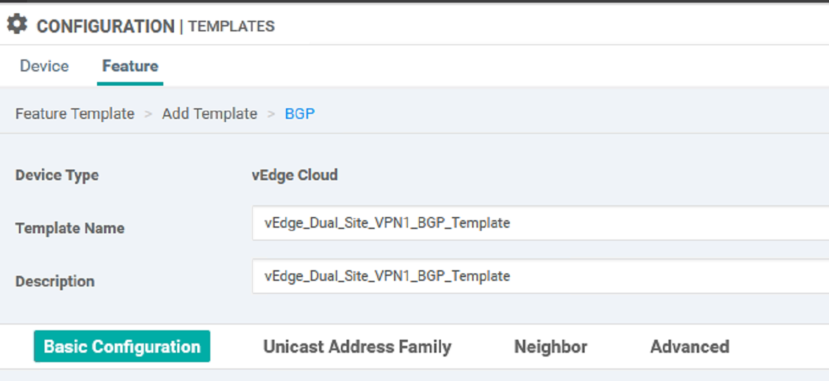Switch to the Device tab
Viewport: 829px width, 381px height.
pyautogui.click(x=44, y=66)
